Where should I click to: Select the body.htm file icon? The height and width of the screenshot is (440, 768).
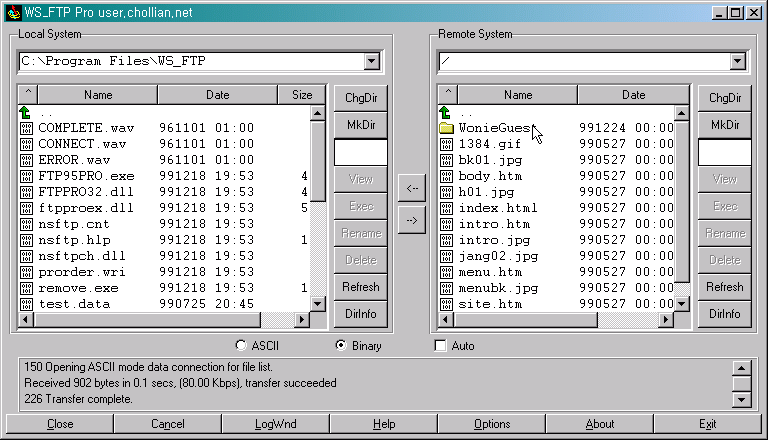[446, 176]
